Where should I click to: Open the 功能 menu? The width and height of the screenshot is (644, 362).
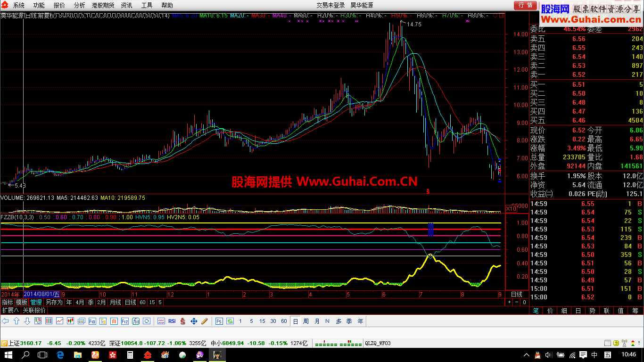pyautogui.click(x=39, y=5)
